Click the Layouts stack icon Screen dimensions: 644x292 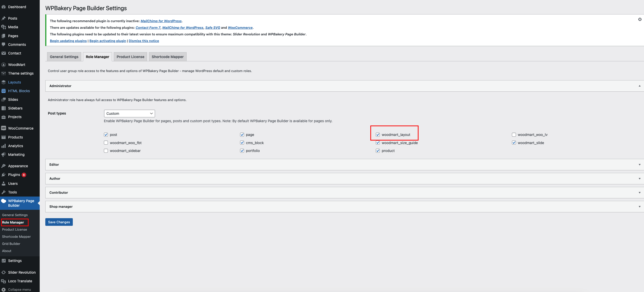coord(4,82)
